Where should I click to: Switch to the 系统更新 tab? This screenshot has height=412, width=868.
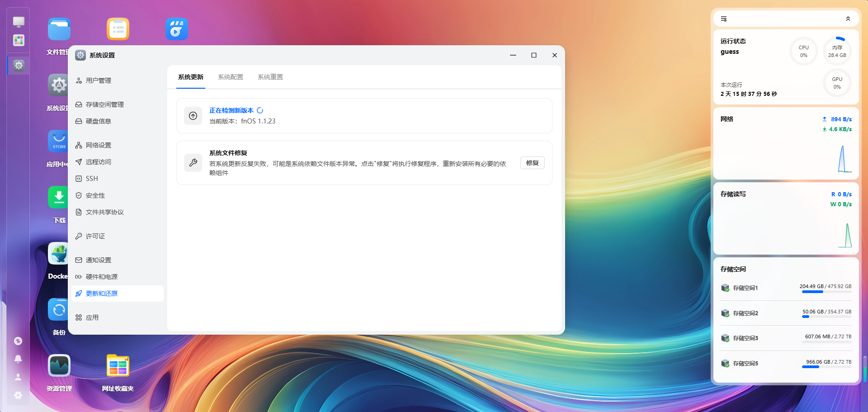(x=191, y=77)
